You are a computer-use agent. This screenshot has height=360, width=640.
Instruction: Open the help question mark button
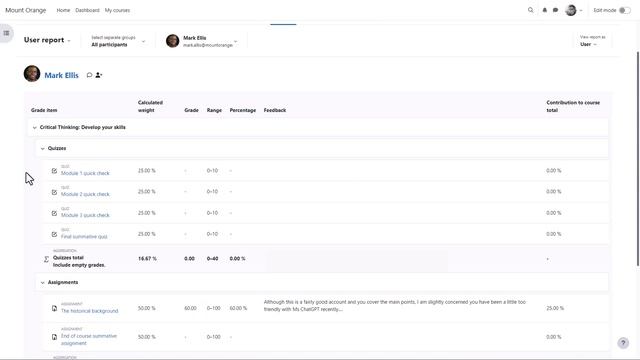click(623, 343)
